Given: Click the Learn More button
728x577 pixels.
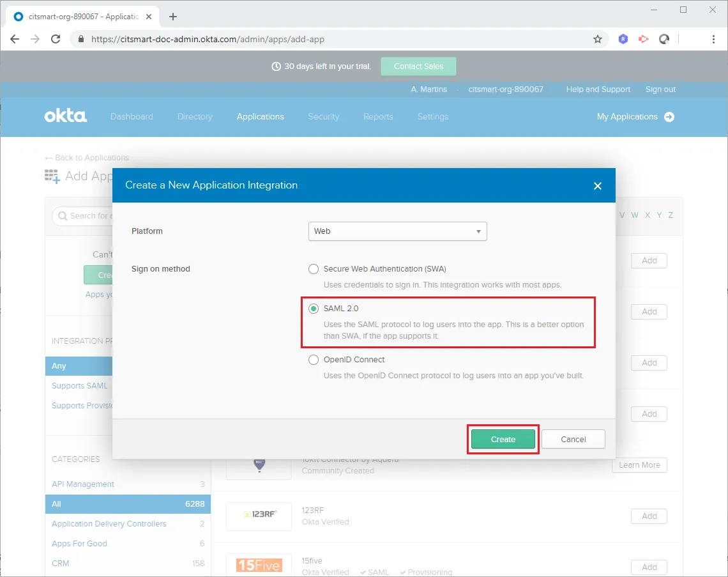Looking at the screenshot, I should click(x=639, y=465).
